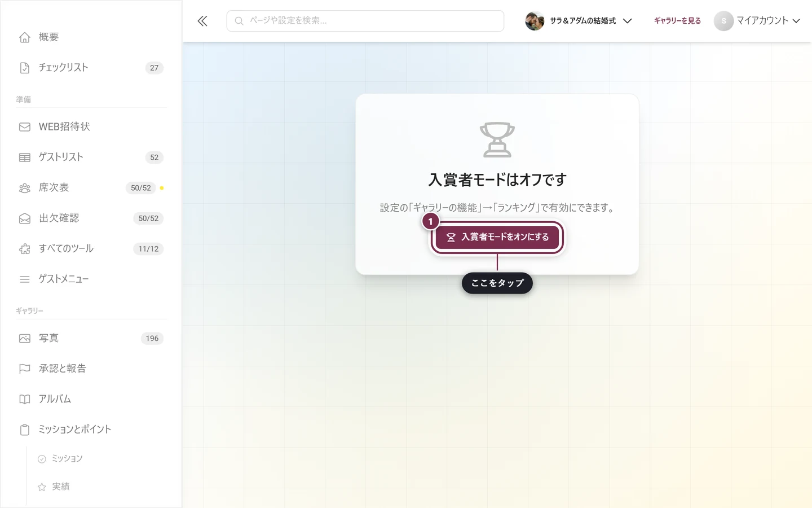The image size is (812, 508).
Task: Click the table icon for ゲストリスト
Action: [25, 157]
